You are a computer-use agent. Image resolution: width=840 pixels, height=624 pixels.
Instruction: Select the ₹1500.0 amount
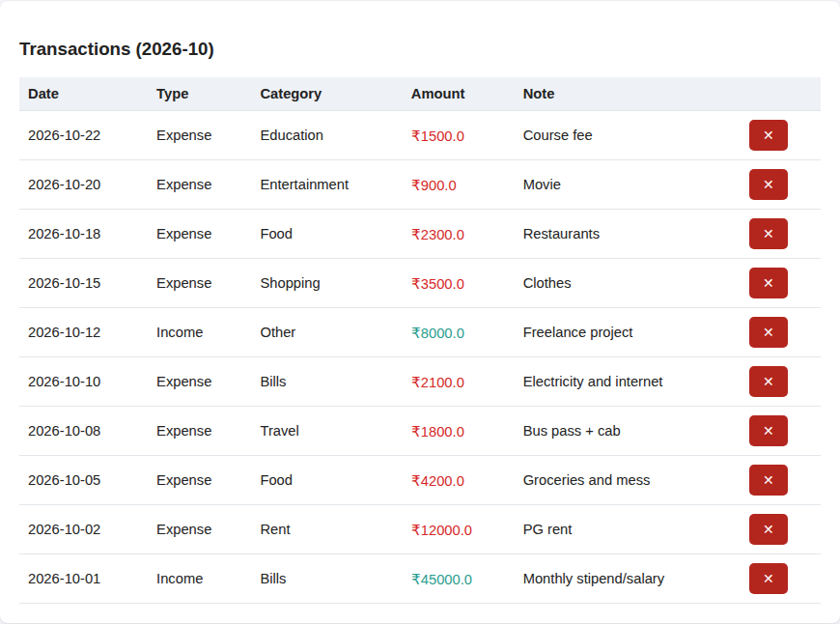(x=437, y=136)
